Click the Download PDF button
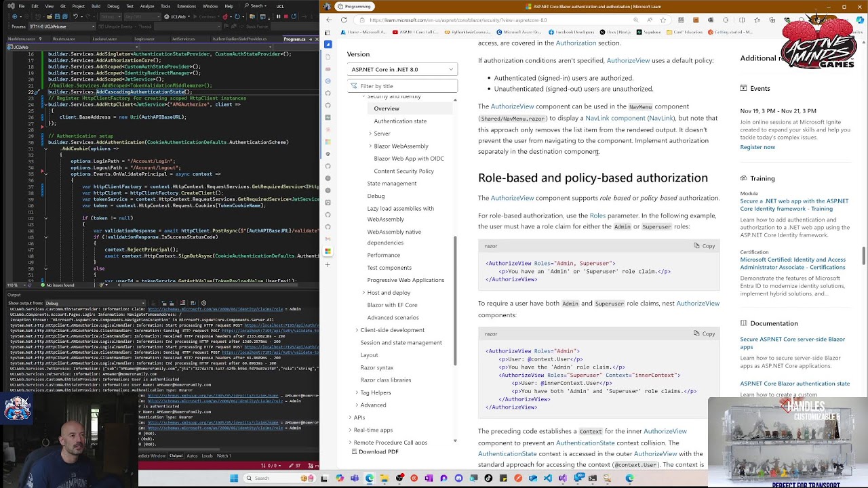Screen dimensions: 868x488 [x=375, y=451]
